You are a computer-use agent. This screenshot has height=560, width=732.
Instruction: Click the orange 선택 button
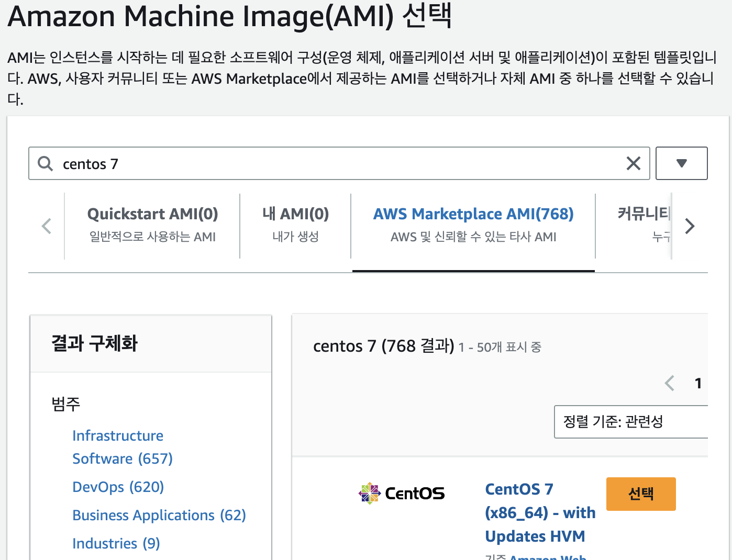[641, 494]
